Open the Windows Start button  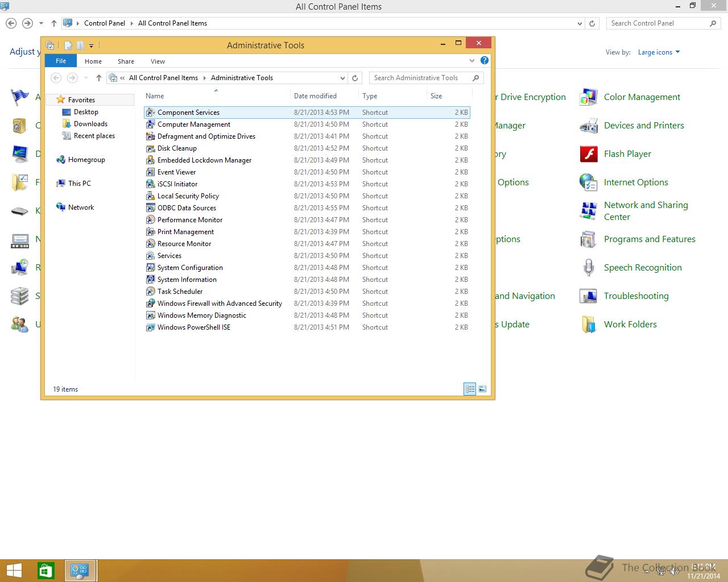click(14, 571)
